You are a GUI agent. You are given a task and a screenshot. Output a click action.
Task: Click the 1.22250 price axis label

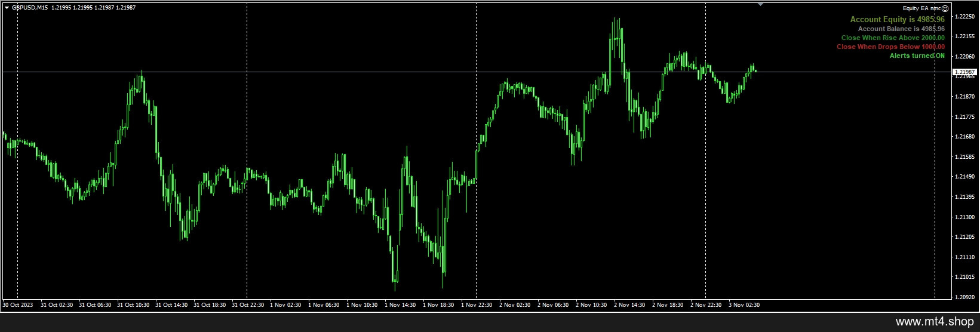coord(965,17)
